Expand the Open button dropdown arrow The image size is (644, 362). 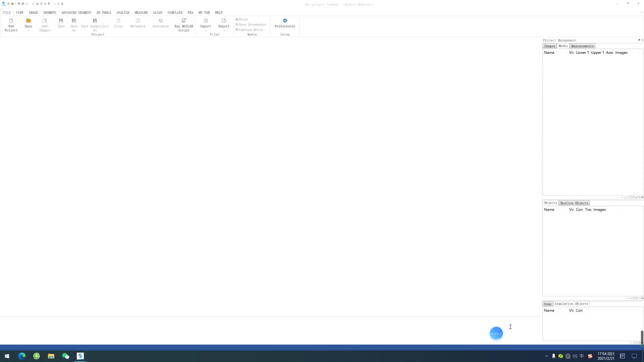29,31
